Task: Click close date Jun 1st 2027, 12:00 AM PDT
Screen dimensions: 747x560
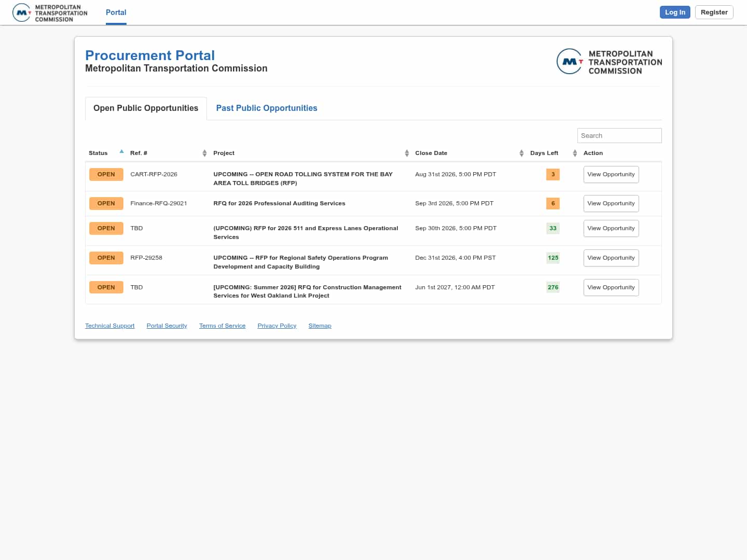Action: point(455,288)
